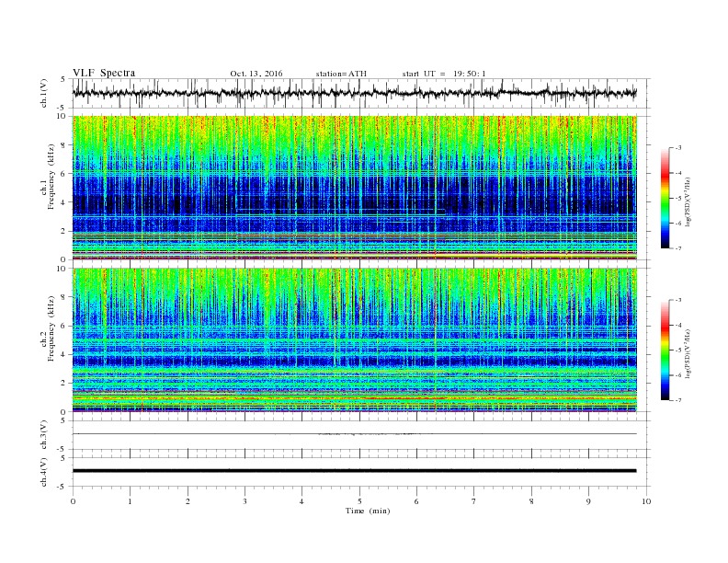Click the 'ch.1(V)' waveform axis label

pos(44,93)
